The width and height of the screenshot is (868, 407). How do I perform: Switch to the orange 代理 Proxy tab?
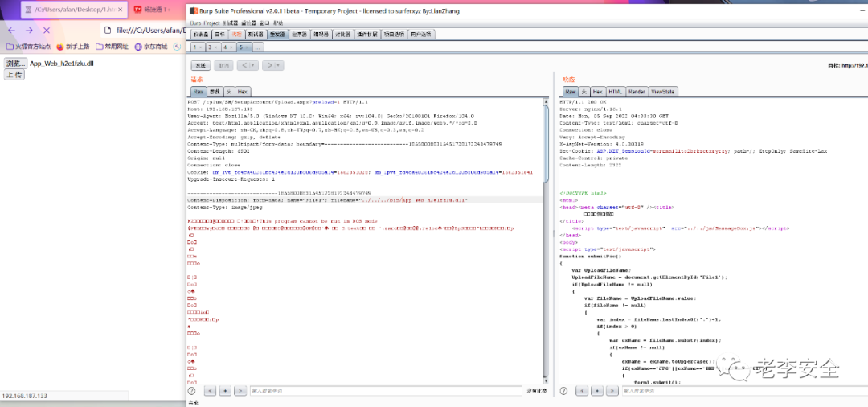point(236,35)
